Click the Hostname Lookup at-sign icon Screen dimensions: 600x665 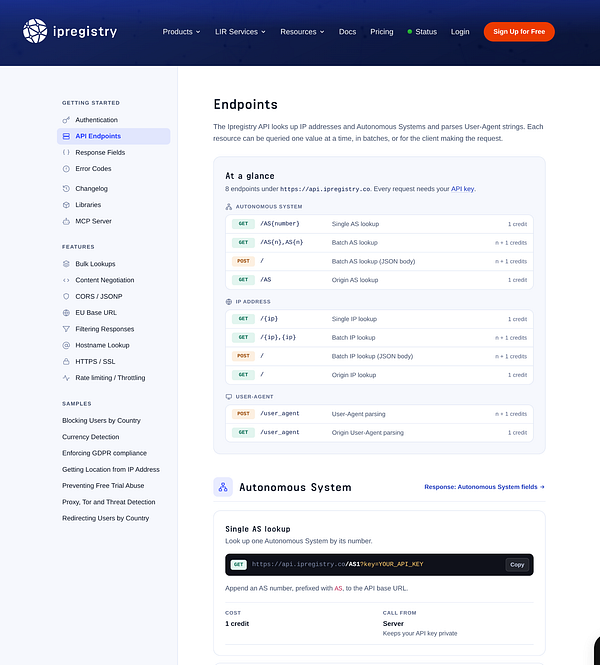click(x=66, y=345)
